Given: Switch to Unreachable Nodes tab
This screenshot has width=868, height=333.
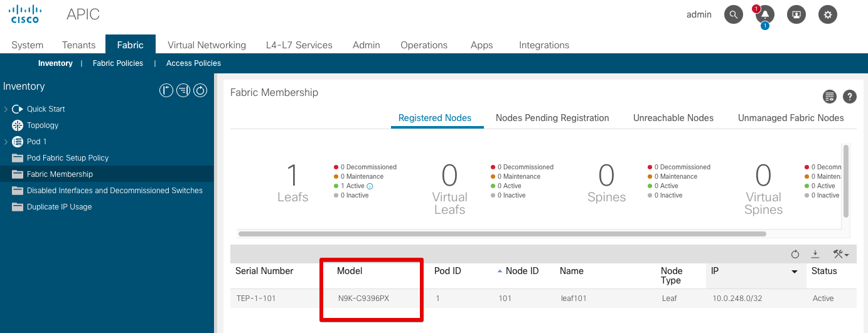Looking at the screenshot, I should pyautogui.click(x=673, y=118).
